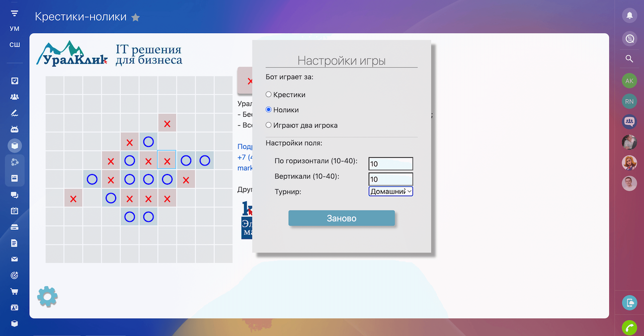Click the Настройки игры heading text
This screenshot has height=336, width=644.
click(x=342, y=61)
